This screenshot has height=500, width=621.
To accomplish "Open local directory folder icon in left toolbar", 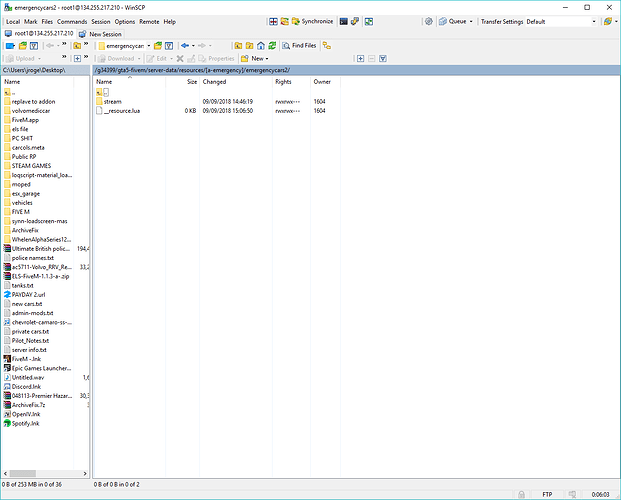I will [x=23, y=46].
